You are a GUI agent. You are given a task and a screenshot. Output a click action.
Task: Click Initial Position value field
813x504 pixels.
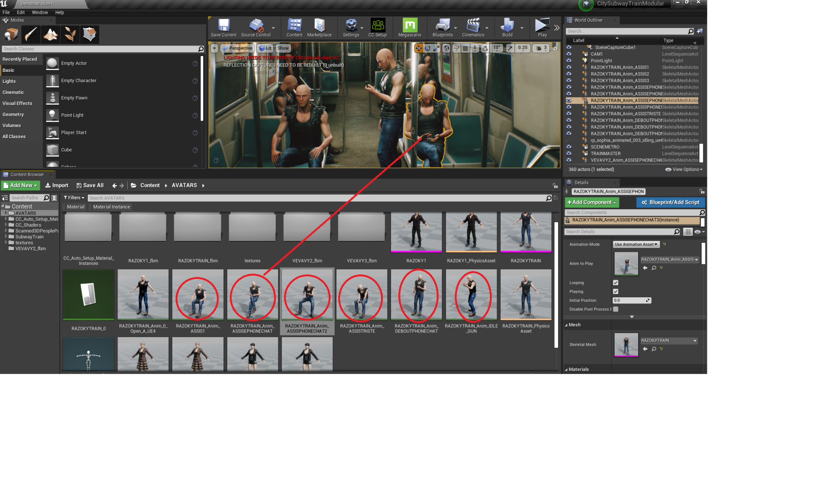coord(632,301)
